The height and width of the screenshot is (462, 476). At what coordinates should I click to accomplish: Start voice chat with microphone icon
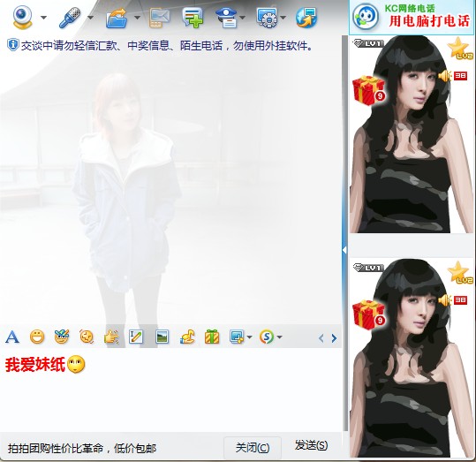coord(70,18)
